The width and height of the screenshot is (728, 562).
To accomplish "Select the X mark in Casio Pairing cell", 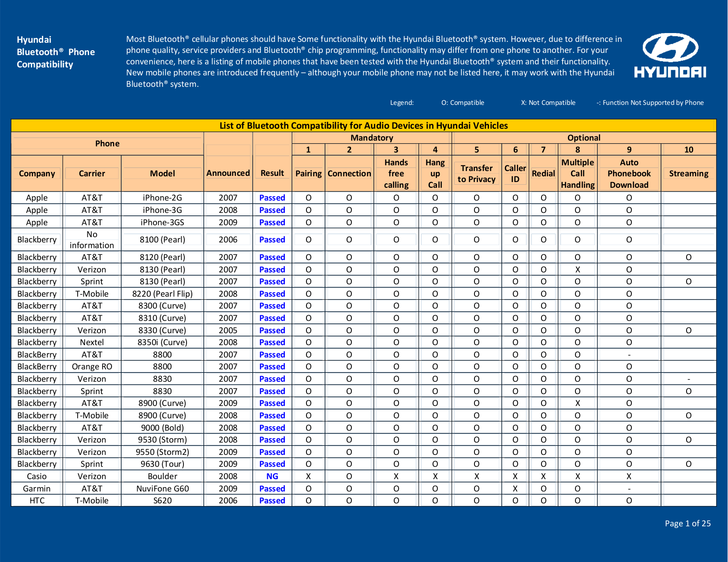I will tap(308, 476).
